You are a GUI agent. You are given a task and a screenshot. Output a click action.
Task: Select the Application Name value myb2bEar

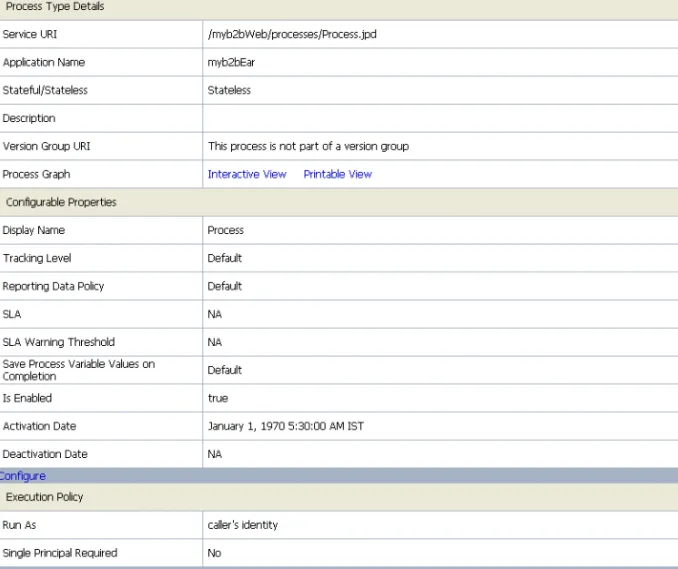pos(231,62)
